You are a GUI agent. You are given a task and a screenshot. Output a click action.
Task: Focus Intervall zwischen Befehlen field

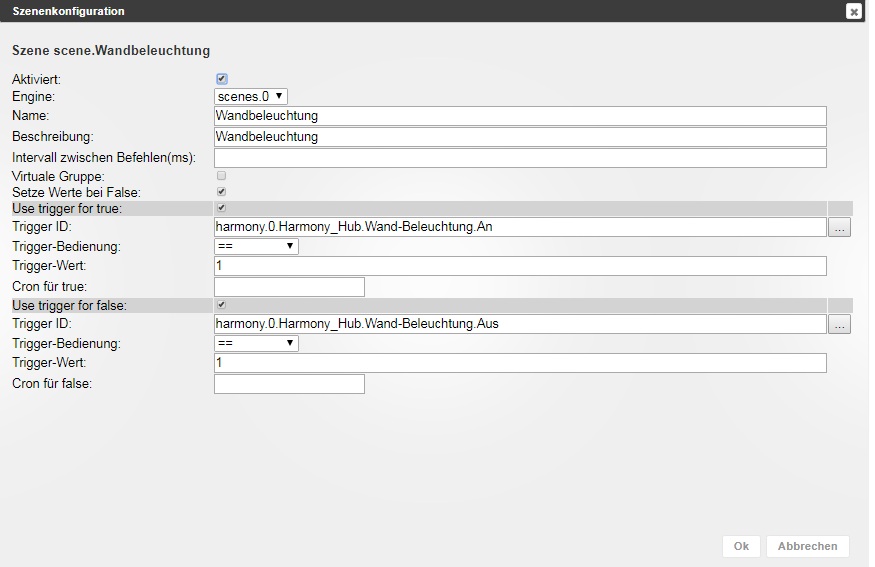tap(520, 158)
